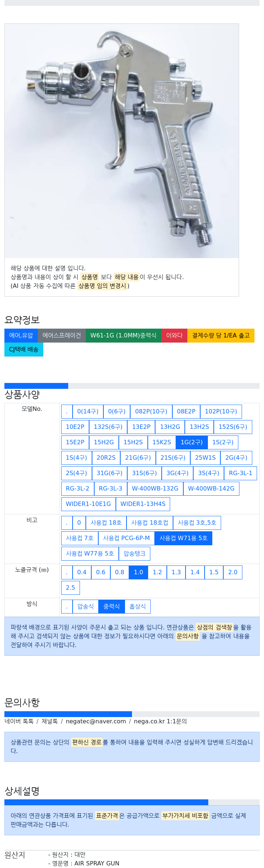Select model RG-3L-1
Image resolution: width=264 pixels, height=868 pixels.
241,473
